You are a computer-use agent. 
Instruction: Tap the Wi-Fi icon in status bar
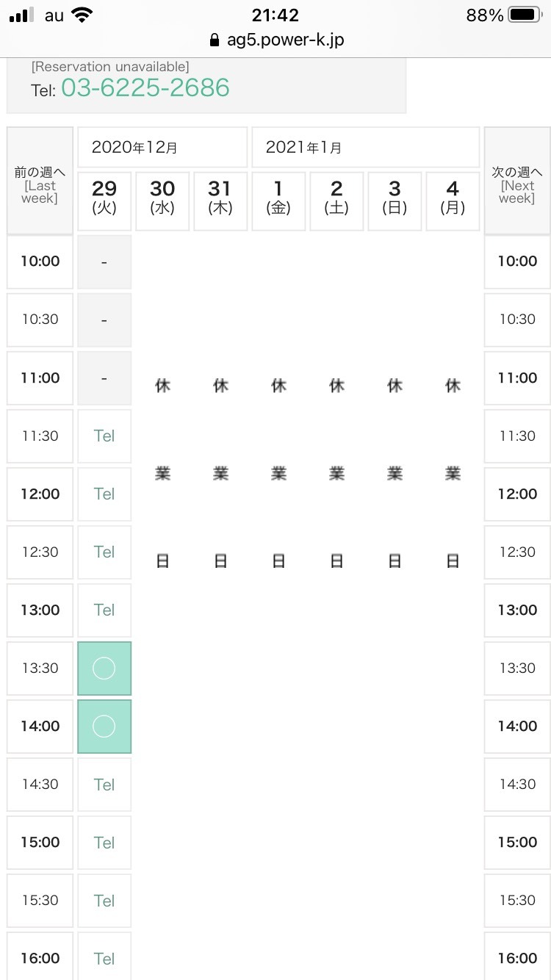pos(87,15)
